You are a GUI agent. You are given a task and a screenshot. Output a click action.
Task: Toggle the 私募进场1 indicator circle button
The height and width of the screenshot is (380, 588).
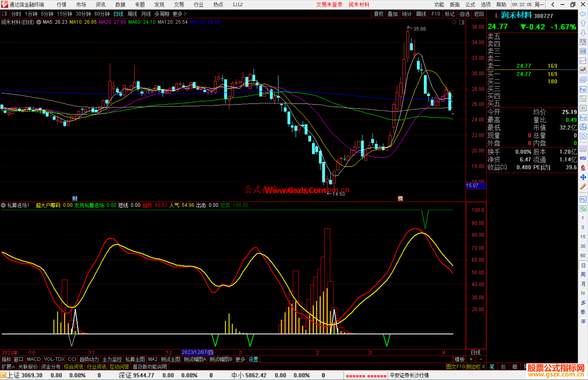(4, 205)
